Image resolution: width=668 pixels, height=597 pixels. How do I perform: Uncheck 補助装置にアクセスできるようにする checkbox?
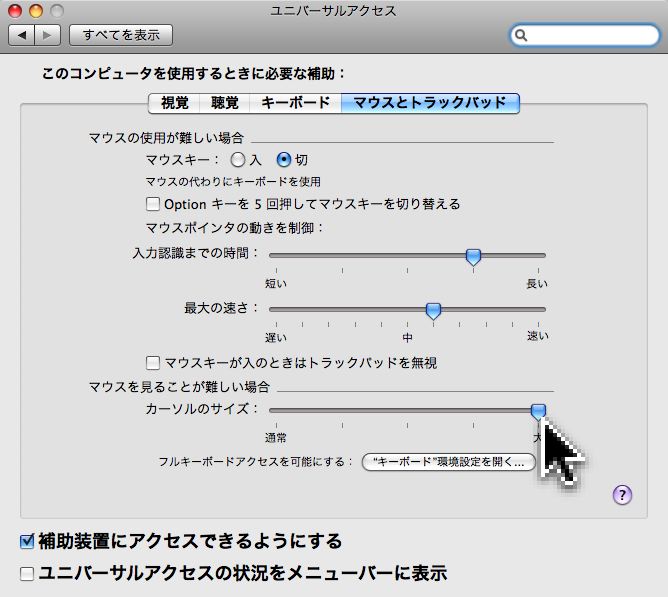click(28, 542)
